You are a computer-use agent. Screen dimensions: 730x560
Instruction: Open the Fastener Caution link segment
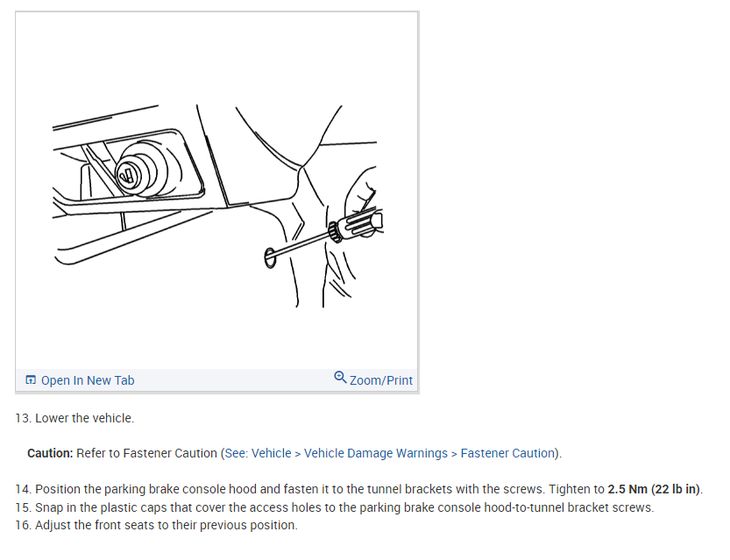(507, 453)
